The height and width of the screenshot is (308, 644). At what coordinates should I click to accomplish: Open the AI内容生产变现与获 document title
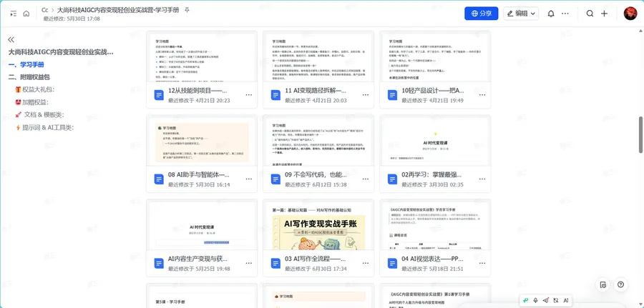[x=197, y=259]
